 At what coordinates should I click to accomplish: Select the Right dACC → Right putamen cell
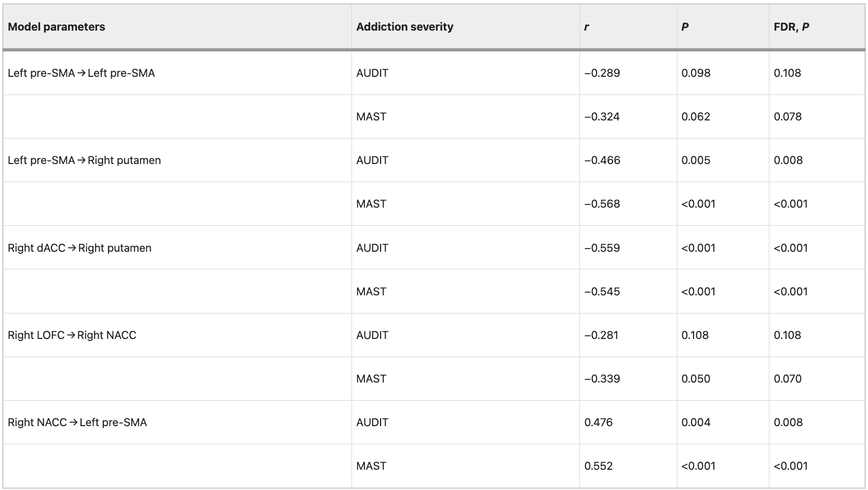click(x=80, y=248)
